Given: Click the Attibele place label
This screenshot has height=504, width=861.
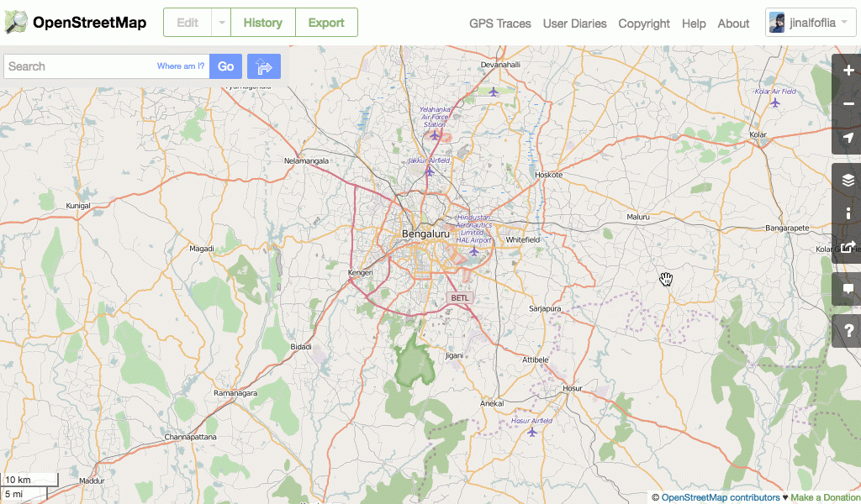Looking at the screenshot, I should pos(536,360).
